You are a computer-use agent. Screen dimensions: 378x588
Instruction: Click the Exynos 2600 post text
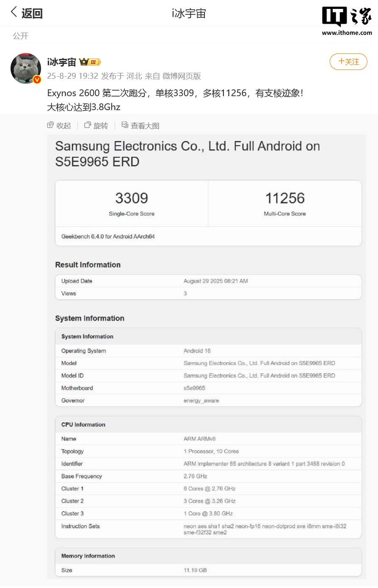pyautogui.click(x=175, y=93)
